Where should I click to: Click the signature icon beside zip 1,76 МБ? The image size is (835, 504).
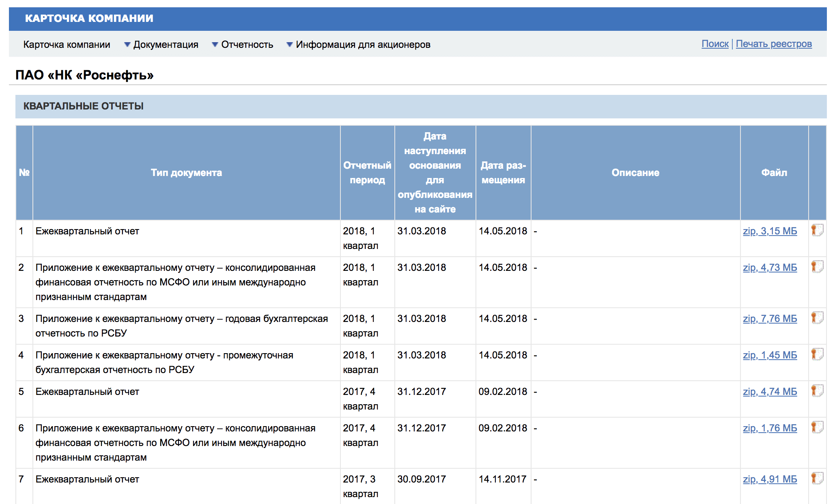point(817,427)
